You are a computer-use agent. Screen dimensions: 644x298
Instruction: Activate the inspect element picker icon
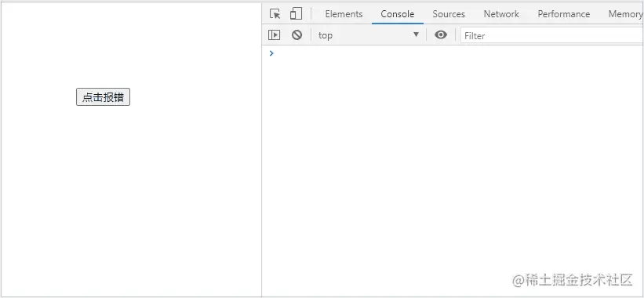coord(275,14)
